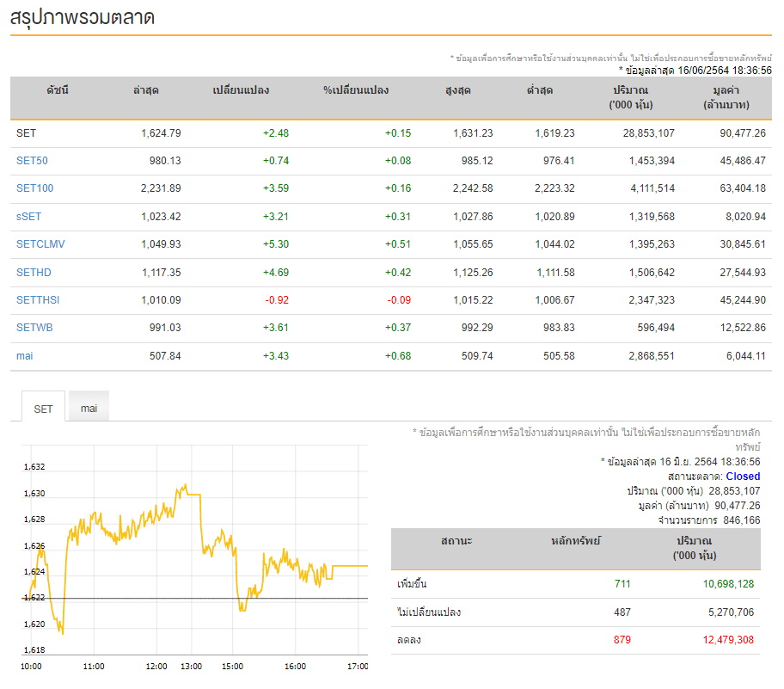Image resolution: width=784 pixels, height=689 pixels.
Task: Select SET change value +2.48
Action: click(x=276, y=133)
